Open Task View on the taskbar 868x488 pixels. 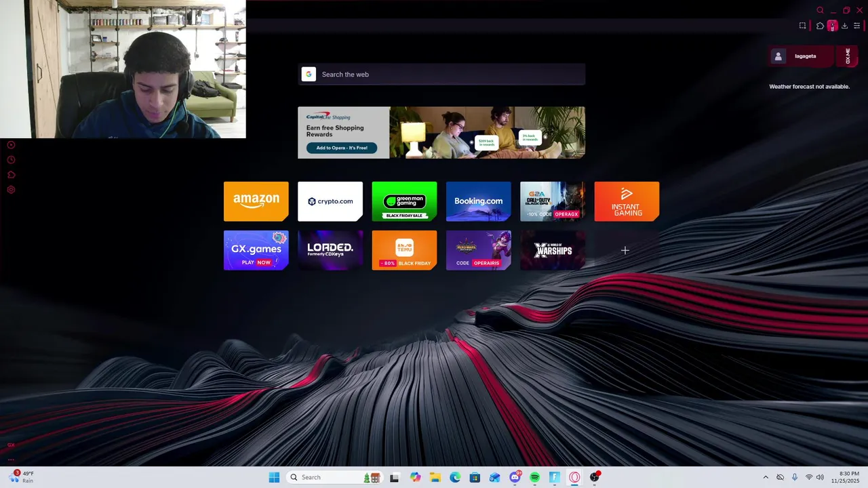[x=395, y=477]
